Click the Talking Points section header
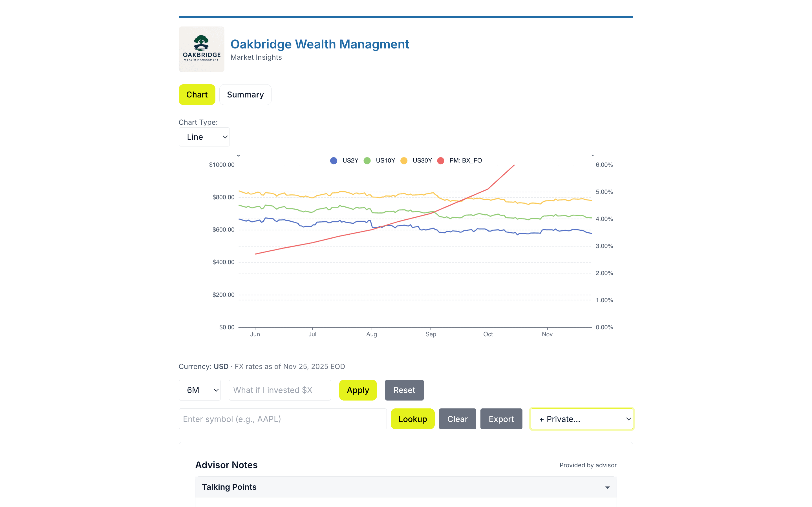812x507 pixels. [229, 487]
